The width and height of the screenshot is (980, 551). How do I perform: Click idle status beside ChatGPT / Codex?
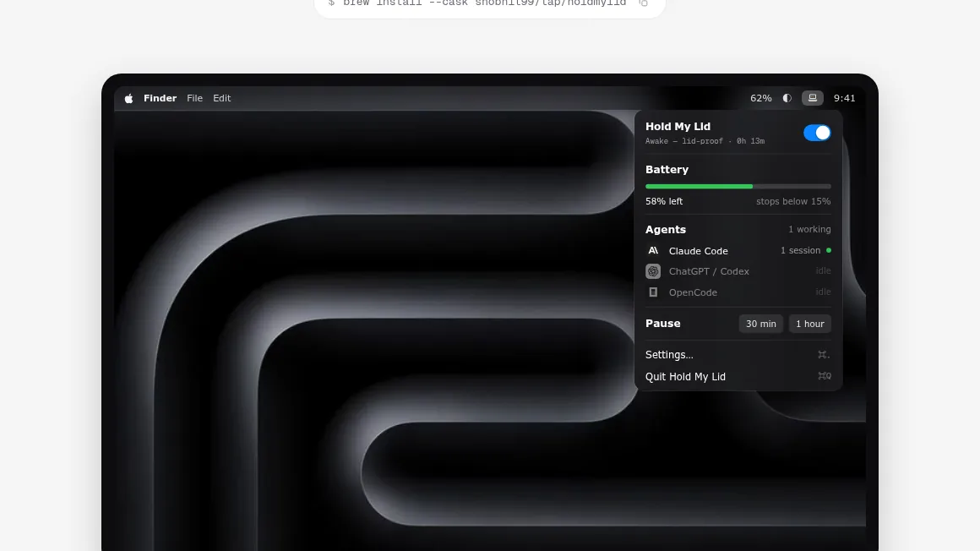[823, 270]
